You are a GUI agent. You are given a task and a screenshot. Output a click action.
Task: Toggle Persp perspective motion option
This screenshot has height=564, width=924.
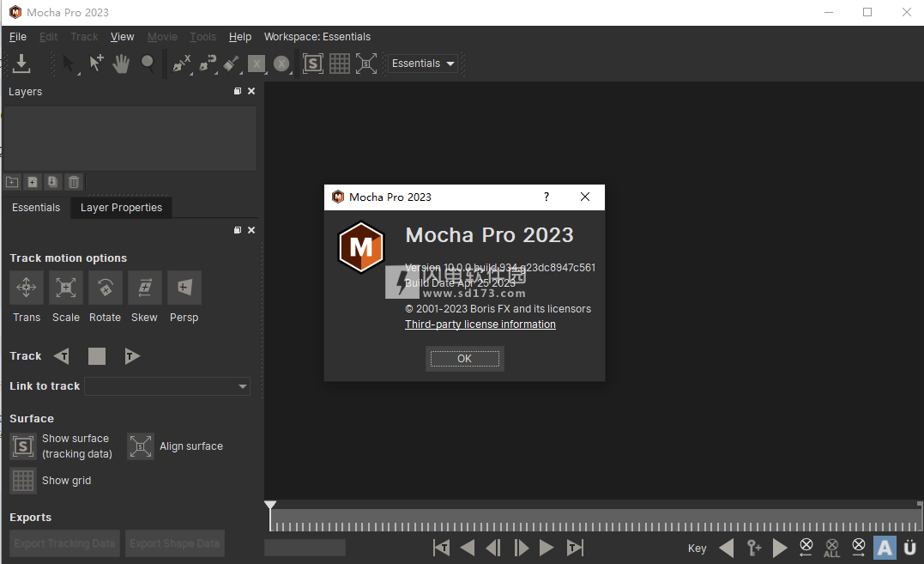[184, 288]
